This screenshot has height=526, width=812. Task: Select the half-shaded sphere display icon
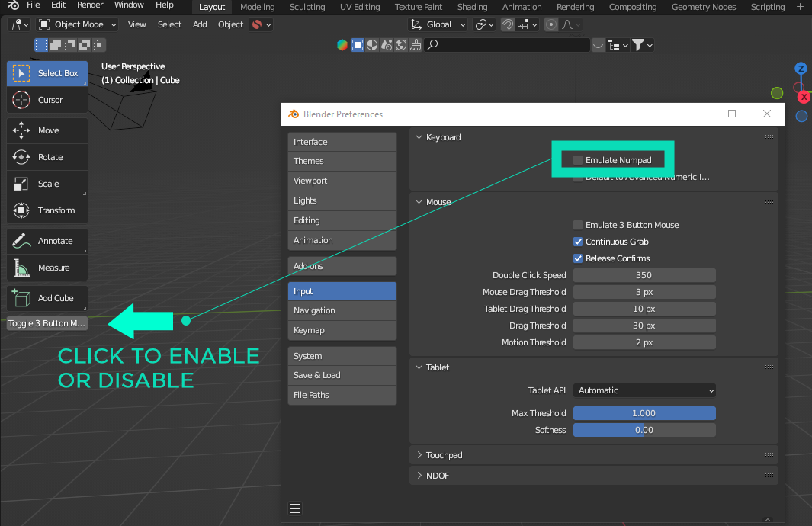(372, 45)
